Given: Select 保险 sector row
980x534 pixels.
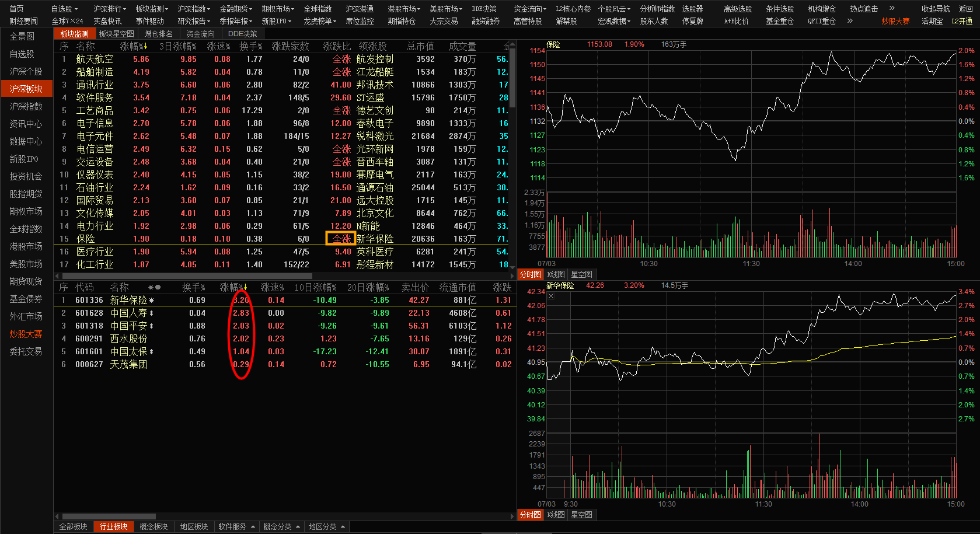Looking at the screenshot, I should click(x=281, y=239).
